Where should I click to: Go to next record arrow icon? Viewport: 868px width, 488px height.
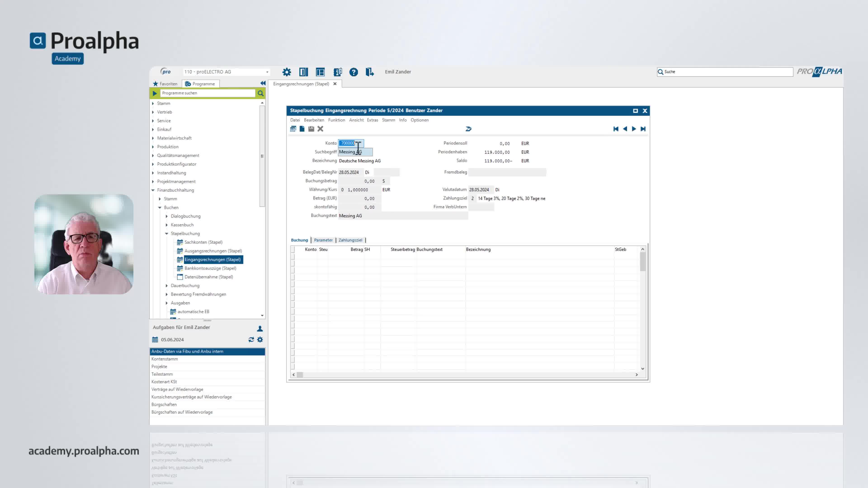(x=634, y=129)
